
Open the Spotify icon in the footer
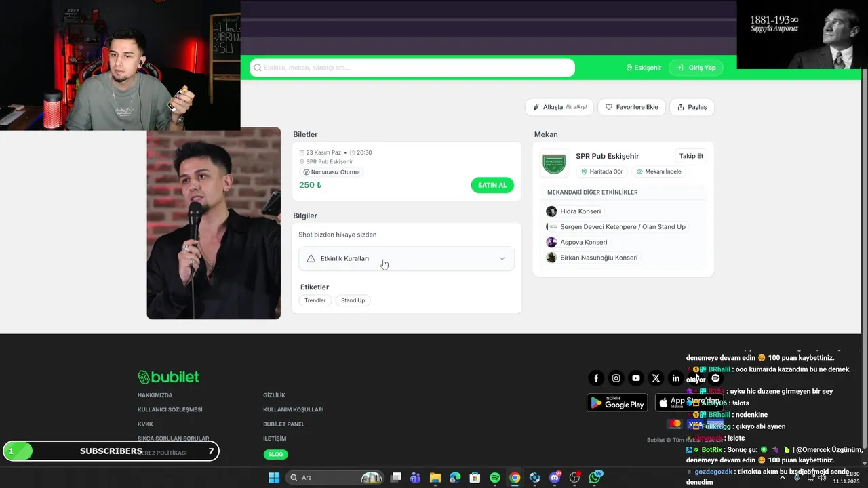tap(715, 378)
